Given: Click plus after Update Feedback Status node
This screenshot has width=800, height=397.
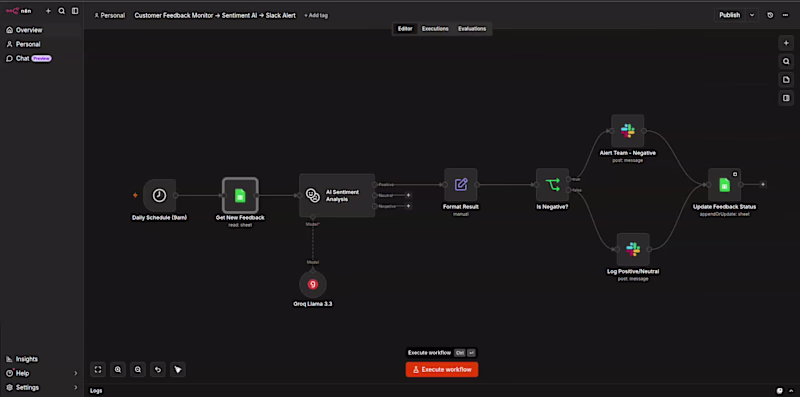Looking at the screenshot, I should coord(763,185).
